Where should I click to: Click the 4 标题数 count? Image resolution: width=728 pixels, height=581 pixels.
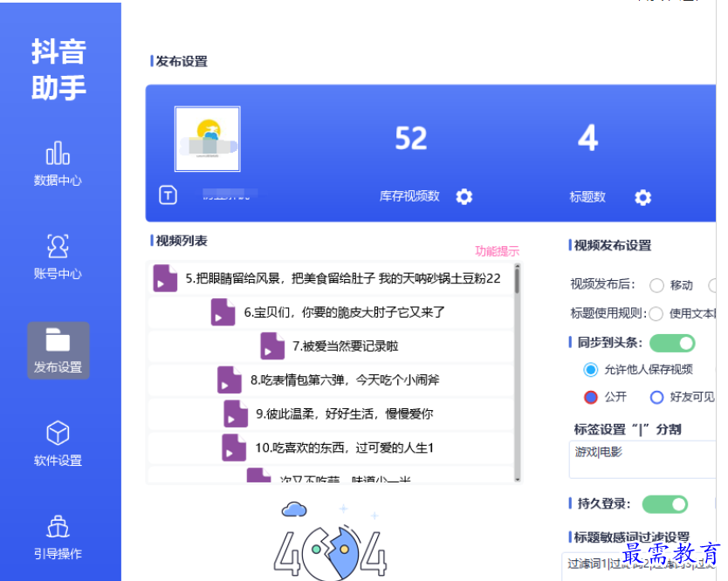coord(587,138)
